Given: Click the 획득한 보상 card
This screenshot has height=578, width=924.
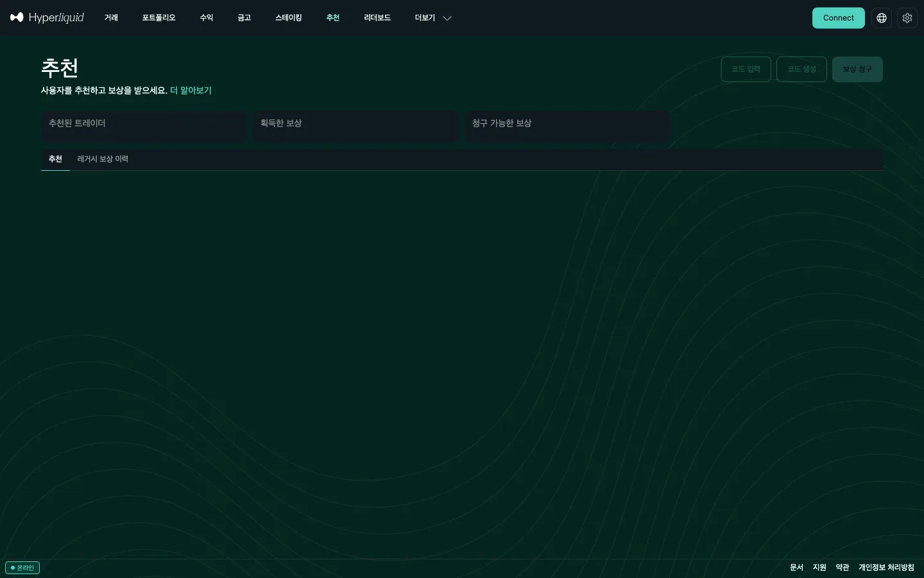Looking at the screenshot, I should 356,127.
